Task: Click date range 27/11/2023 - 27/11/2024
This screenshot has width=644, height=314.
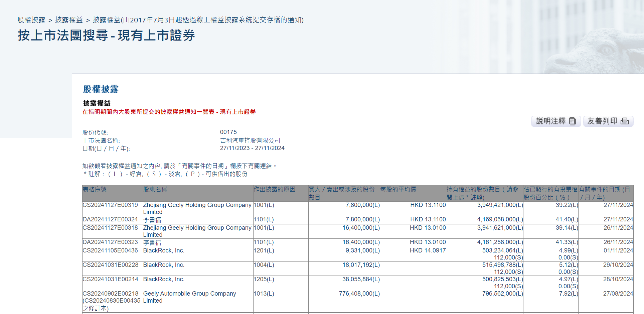Action: [252, 148]
